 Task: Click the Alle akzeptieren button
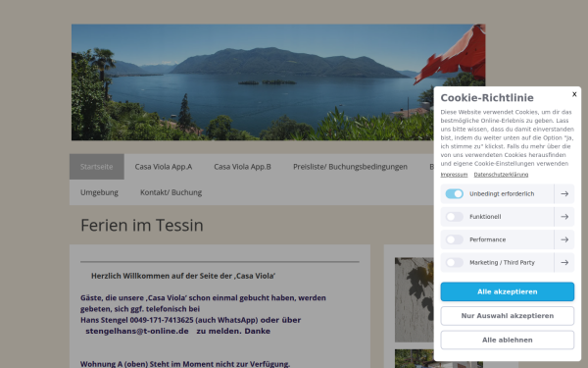[507, 291]
